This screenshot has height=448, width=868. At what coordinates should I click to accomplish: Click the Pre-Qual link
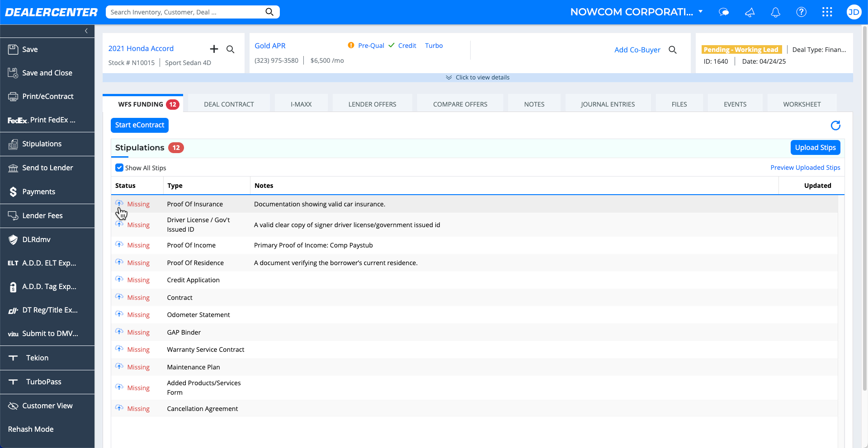[x=371, y=46]
